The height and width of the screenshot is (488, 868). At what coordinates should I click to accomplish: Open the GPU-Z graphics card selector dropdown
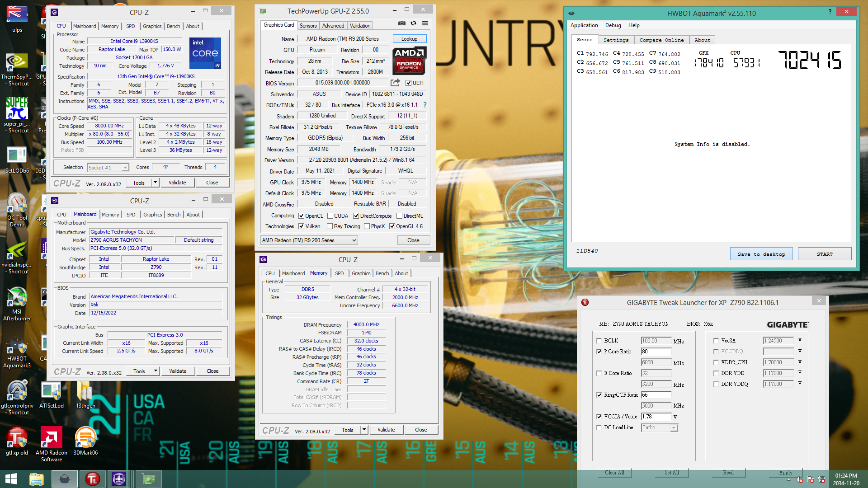(x=309, y=240)
